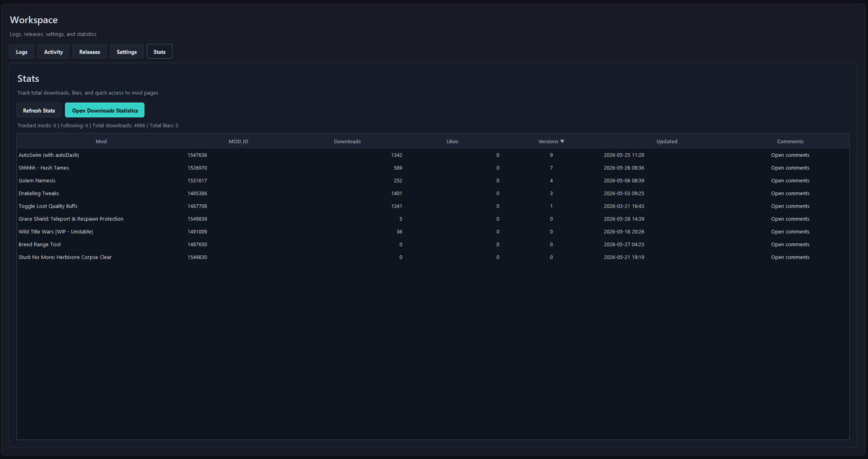Switch to the Logs tab
868x459 pixels.
(21, 52)
